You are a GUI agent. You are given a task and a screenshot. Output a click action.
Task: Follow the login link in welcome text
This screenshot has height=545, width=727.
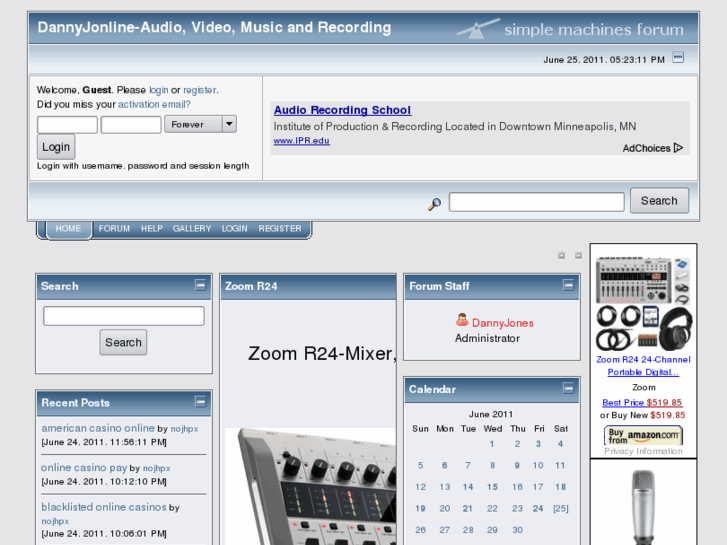pyautogui.click(x=159, y=90)
